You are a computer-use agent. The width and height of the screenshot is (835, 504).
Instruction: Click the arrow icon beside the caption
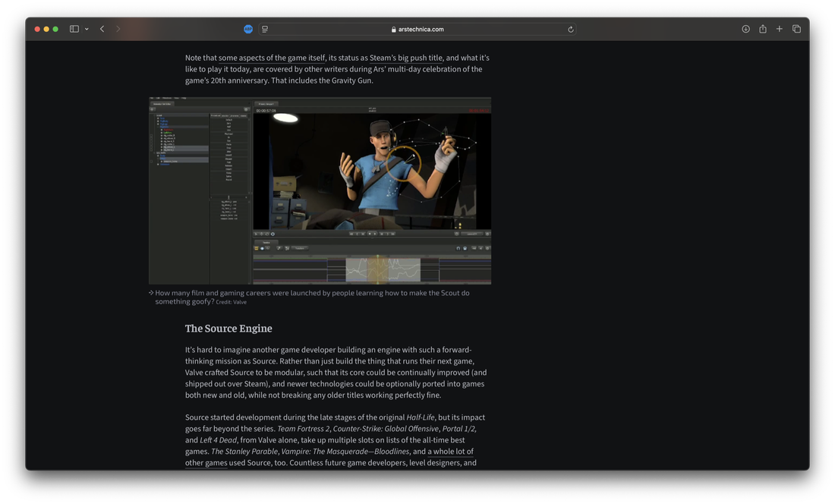151,293
